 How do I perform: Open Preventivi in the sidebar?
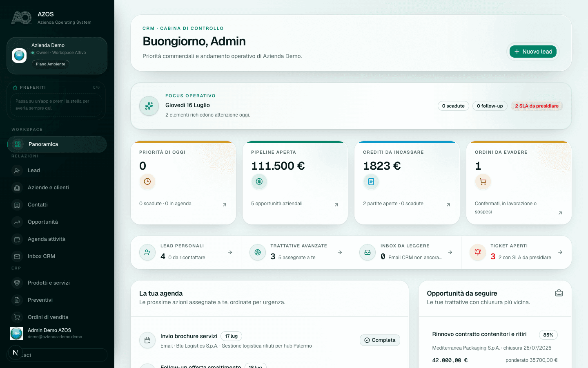click(x=57, y=300)
